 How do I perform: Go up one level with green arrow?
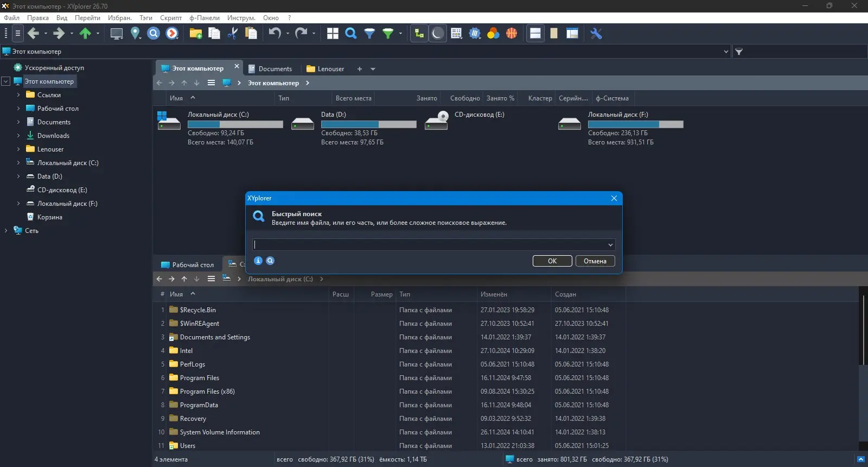85,34
